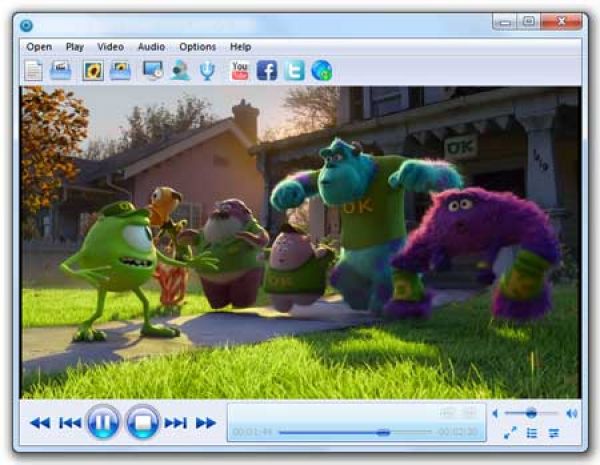Click the volume down speaker icon

pyautogui.click(x=495, y=413)
